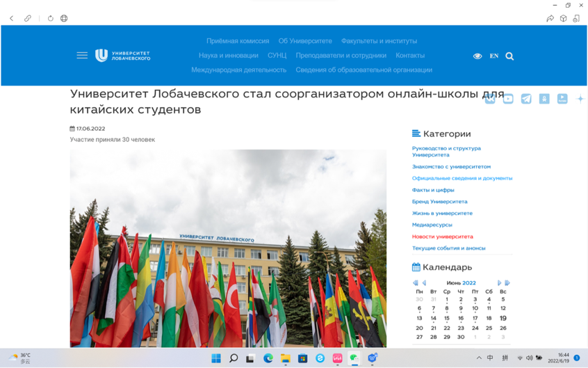
Task: Open the Odnoklassniki social icon
Action: [x=544, y=99]
